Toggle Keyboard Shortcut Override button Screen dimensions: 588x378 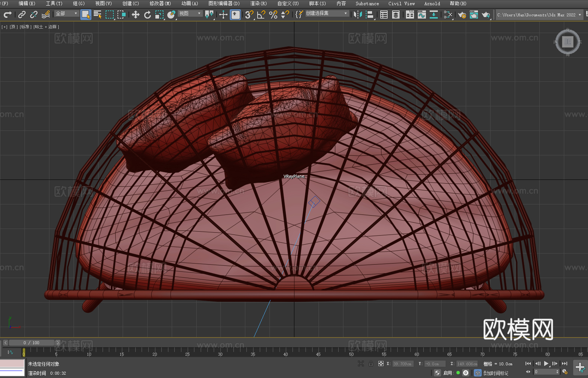235,14
